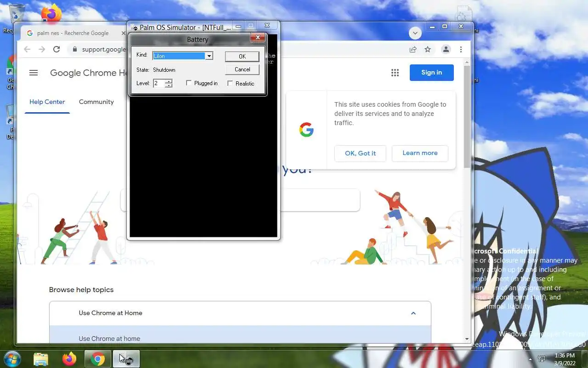Open the battery Kind dropdown

[x=209, y=56]
